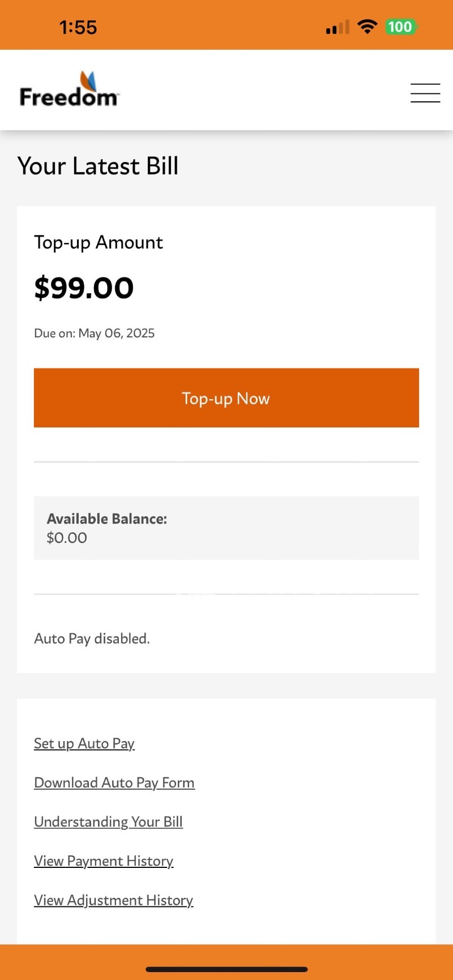This screenshot has height=980, width=453.
Task: Tap the cellular signal strength icon
Action: click(337, 27)
